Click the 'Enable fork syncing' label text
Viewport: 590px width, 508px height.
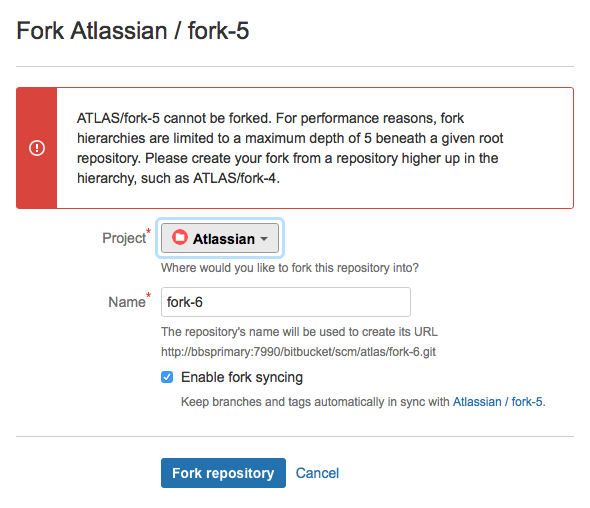(242, 377)
